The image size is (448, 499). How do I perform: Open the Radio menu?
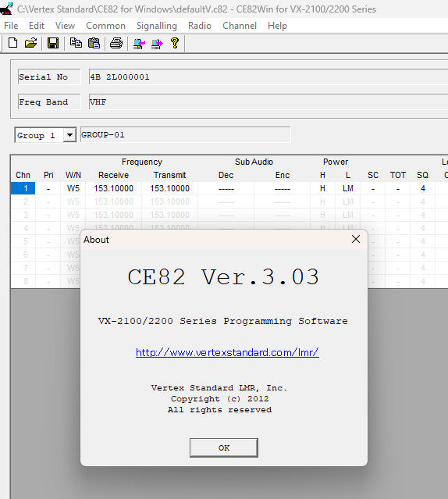[200, 26]
